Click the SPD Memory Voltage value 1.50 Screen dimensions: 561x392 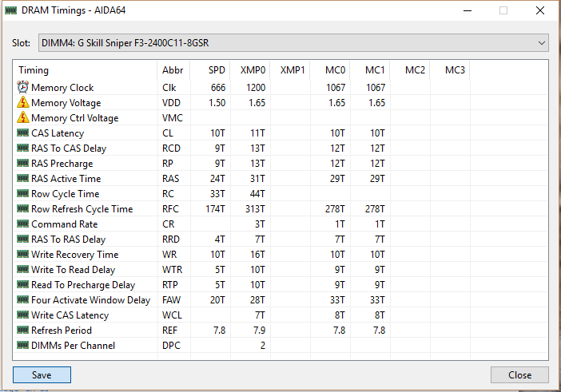[x=217, y=103]
